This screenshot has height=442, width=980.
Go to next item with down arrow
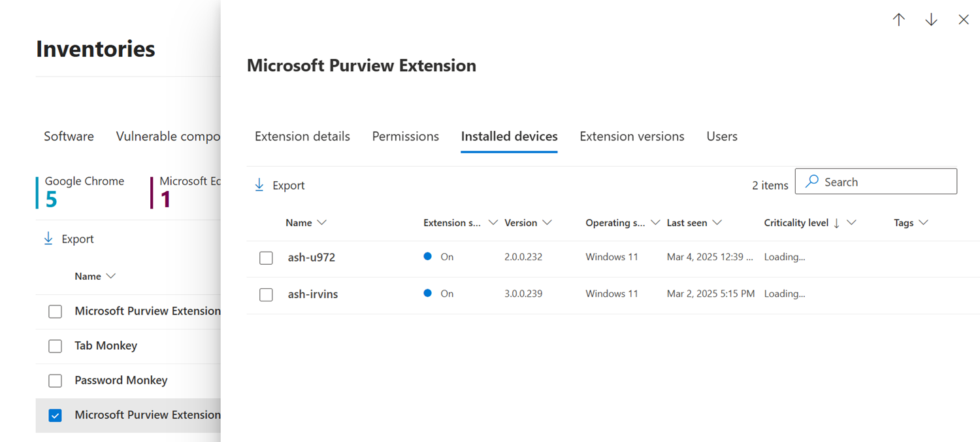click(x=931, y=20)
